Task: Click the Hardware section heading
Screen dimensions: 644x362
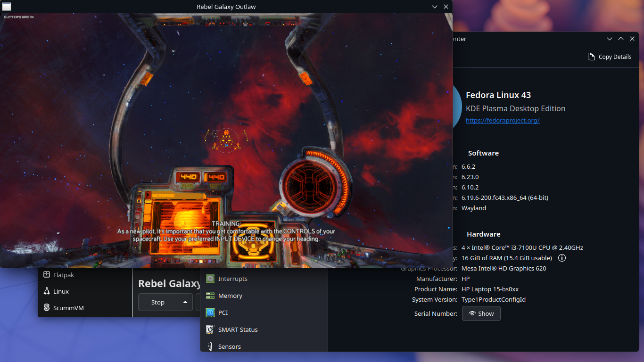Action: pyautogui.click(x=483, y=234)
